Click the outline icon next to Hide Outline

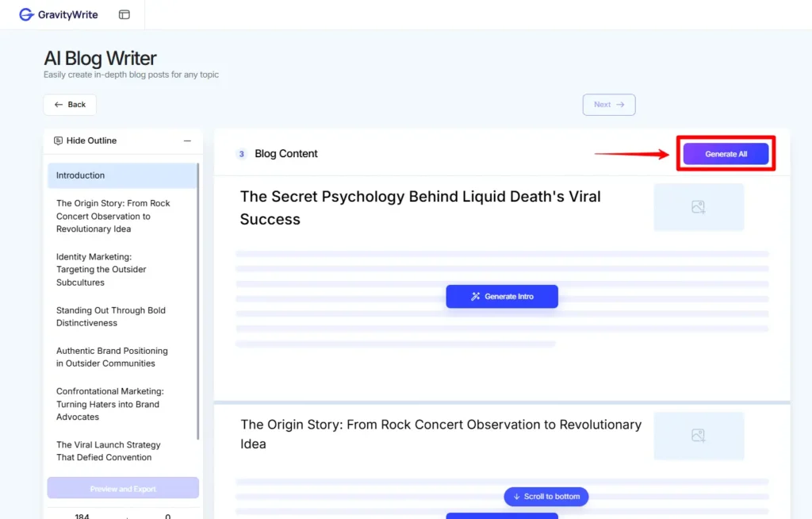point(58,140)
